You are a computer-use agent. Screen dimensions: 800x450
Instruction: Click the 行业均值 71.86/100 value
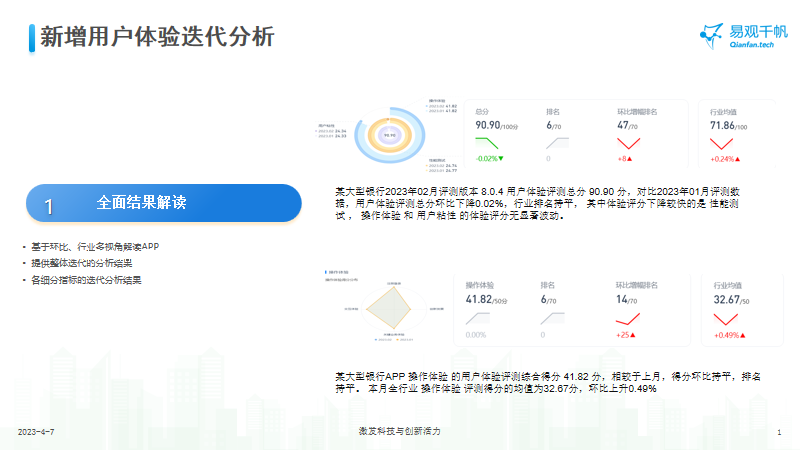[728, 126]
